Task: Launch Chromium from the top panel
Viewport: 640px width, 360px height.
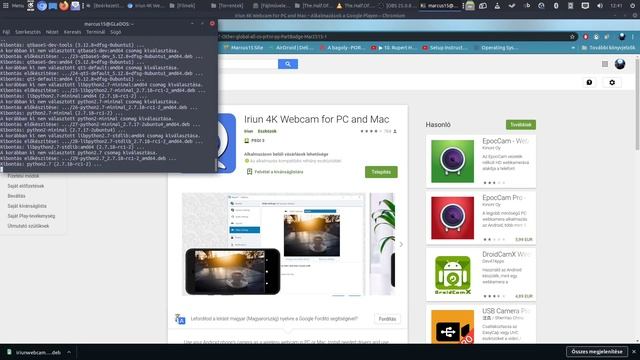Action: pos(42,6)
